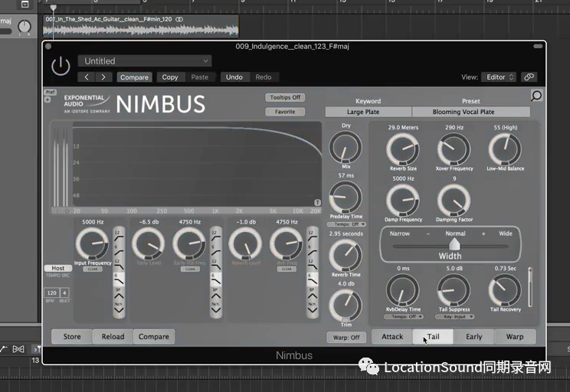Click the Copy button
The height and width of the screenshot is (392, 570).
pyautogui.click(x=170, y=77)
